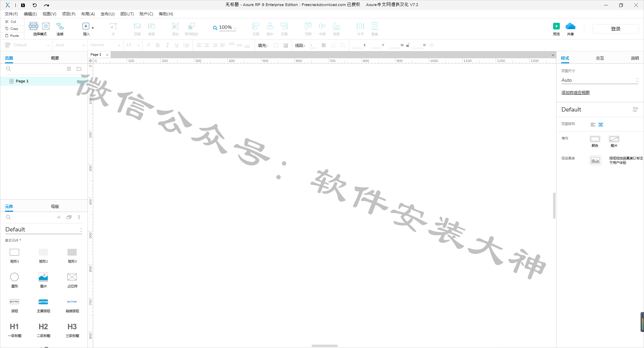Collapse the 基本元件 section

click(x=13, y=240)
